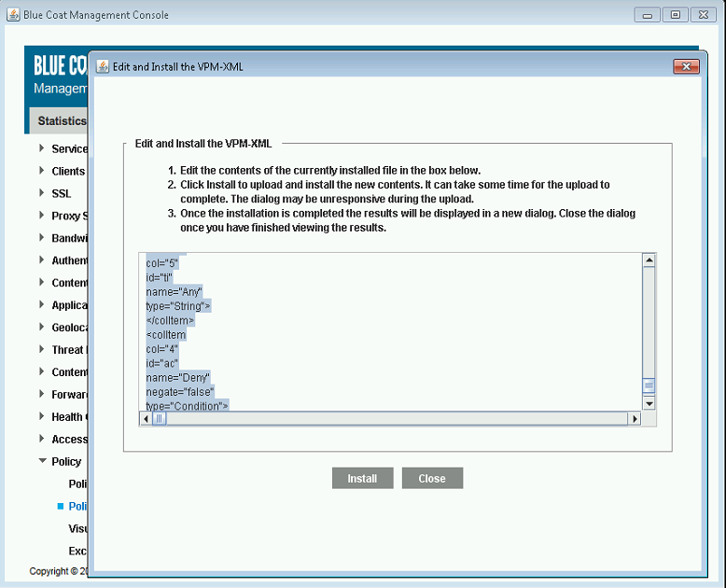Screen dimensions: 726x588
Task: Select the SSL item in the sidebar
Action: pyautogui.click(x=62, y=193)
